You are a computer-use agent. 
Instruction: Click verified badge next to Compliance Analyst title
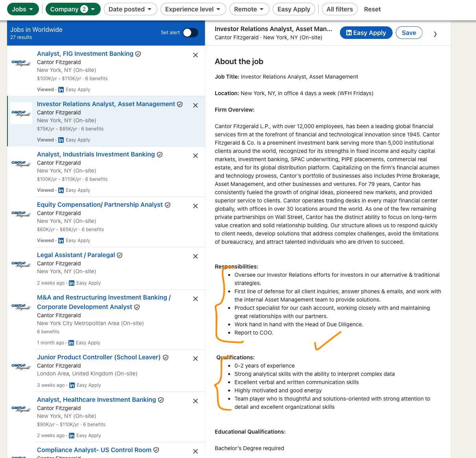click(156, 451)
